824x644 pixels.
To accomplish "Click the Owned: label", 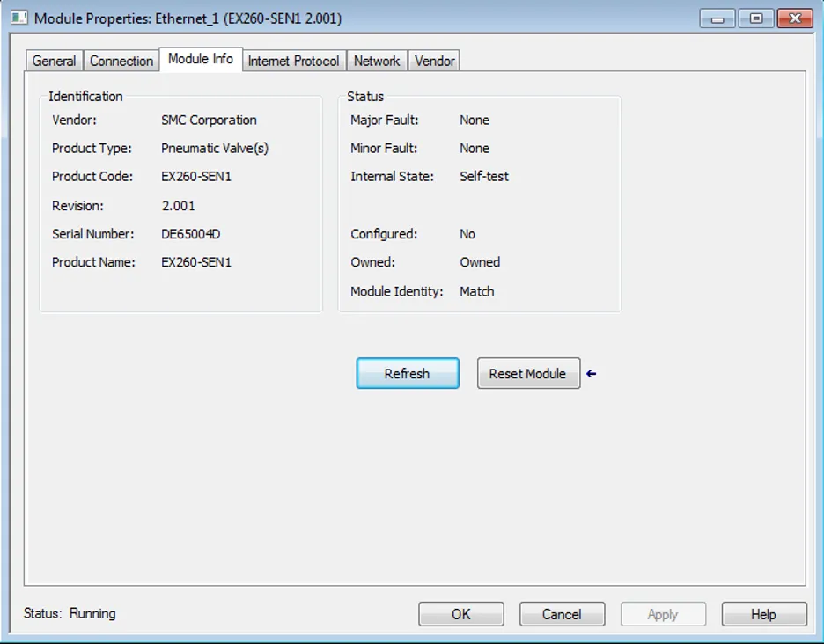I will (x=373, y=262).
